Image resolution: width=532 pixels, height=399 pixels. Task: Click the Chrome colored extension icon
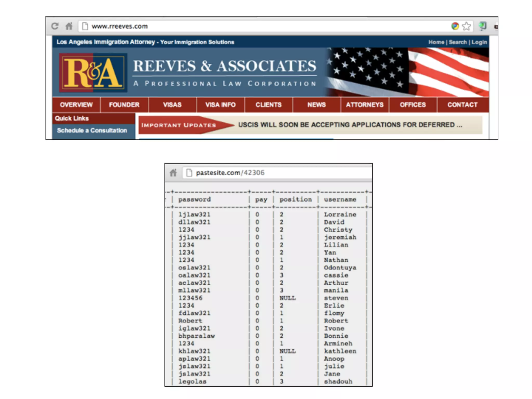click(x=455, y=26)
